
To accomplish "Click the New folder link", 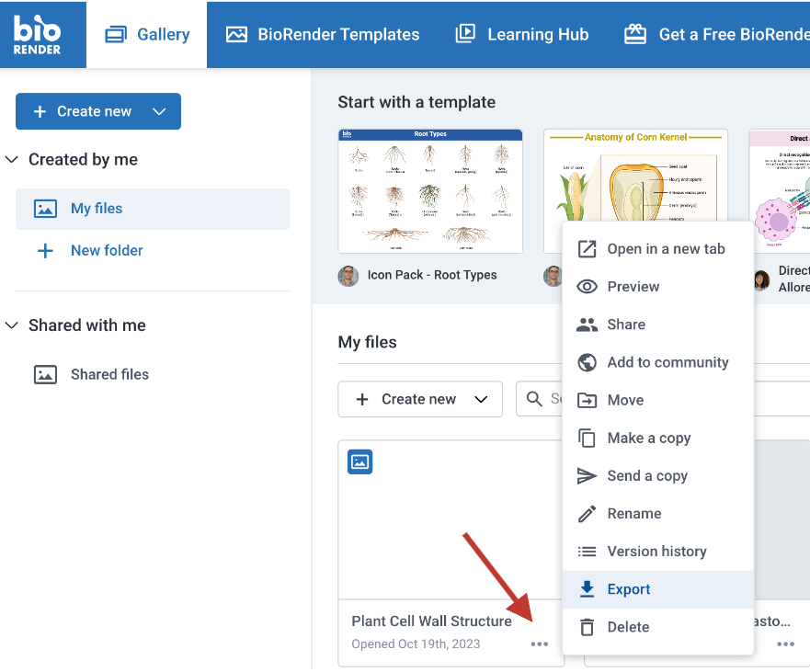I will coord(107,250).
